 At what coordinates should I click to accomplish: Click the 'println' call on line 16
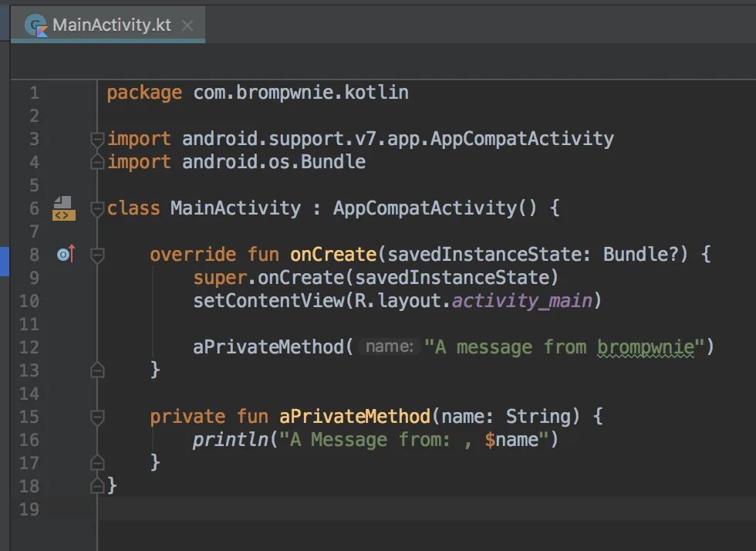tap(231, 440)
